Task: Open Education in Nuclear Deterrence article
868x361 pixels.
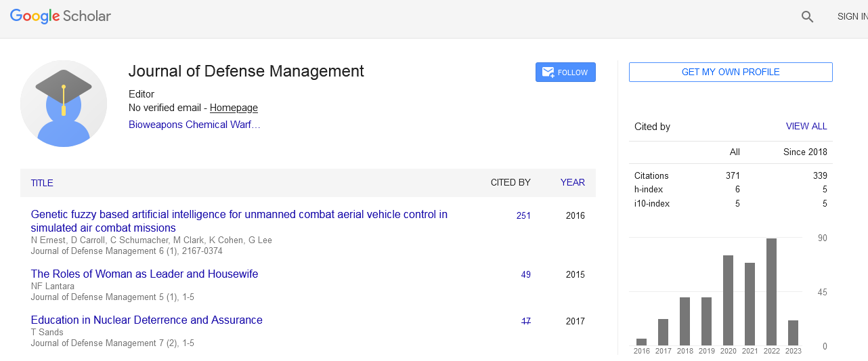Action: pos(146,320)
